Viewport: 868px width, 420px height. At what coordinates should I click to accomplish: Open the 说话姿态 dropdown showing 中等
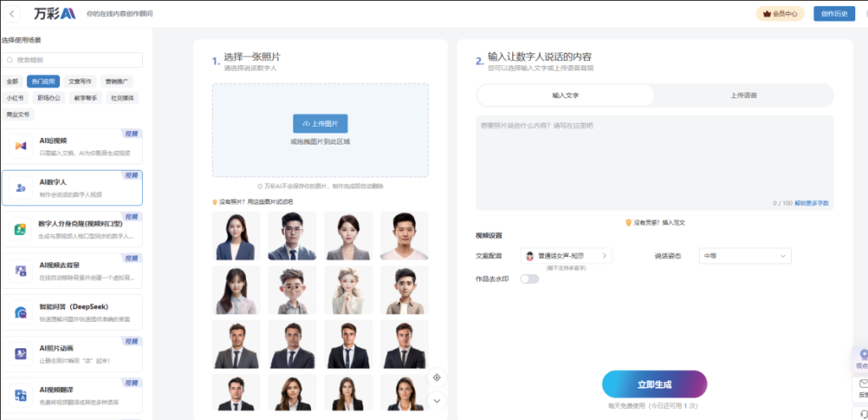[x=745, y=255]
